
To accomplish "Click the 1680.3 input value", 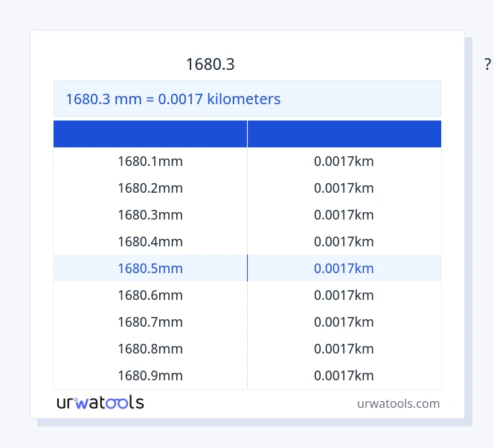I will (211, 65).
